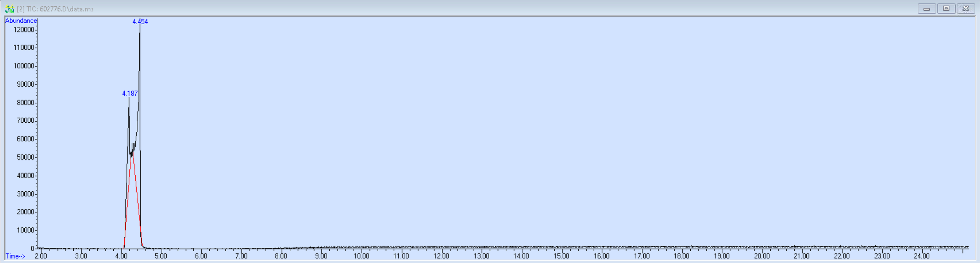
Task: Click the 120000 abundance tick label
Action: click(24, 30)
